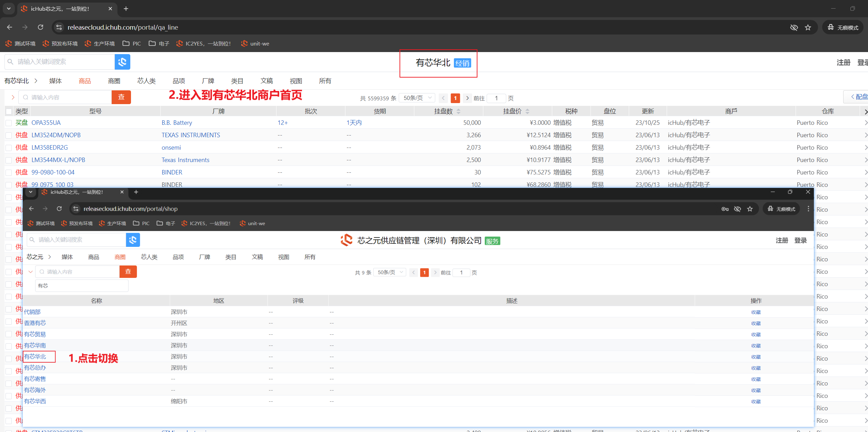
Task: Click blue icHub search button in front window
Action: (133, 240)
